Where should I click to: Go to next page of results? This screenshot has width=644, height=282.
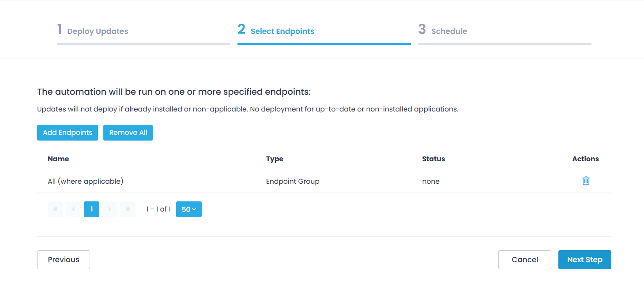pos(109,209)
